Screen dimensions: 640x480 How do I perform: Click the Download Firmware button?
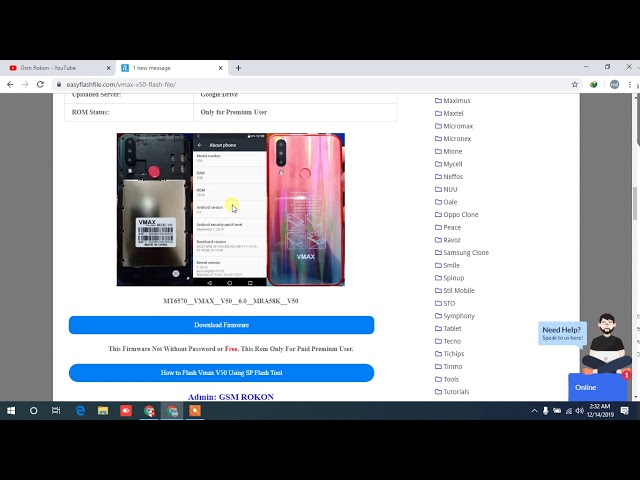[x=221, y=325]
